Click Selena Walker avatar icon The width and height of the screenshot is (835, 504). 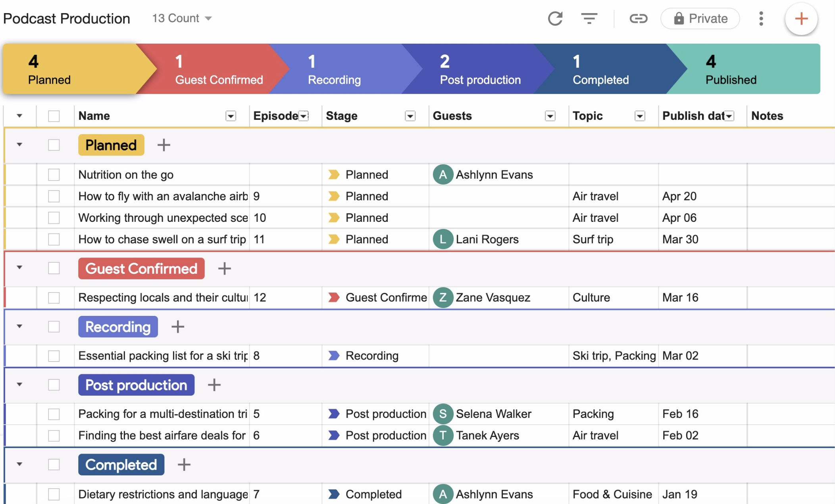pyautogui.click(x=443, y=414)
